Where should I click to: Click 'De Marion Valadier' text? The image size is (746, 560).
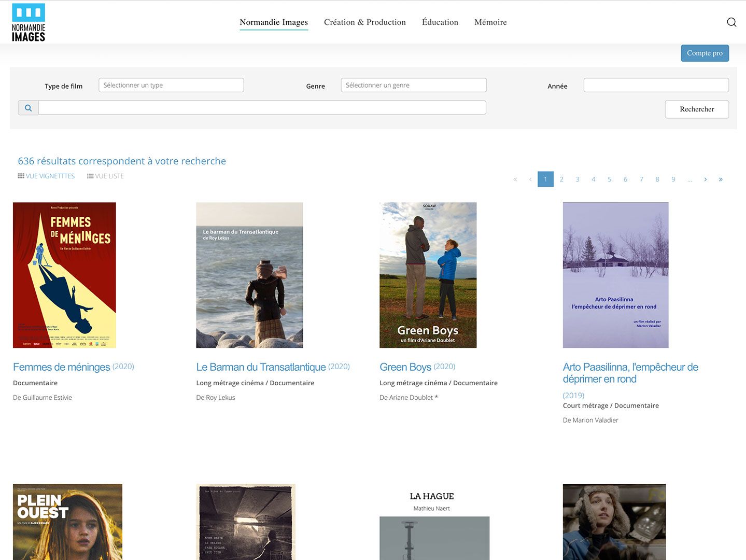pos(590,421)
